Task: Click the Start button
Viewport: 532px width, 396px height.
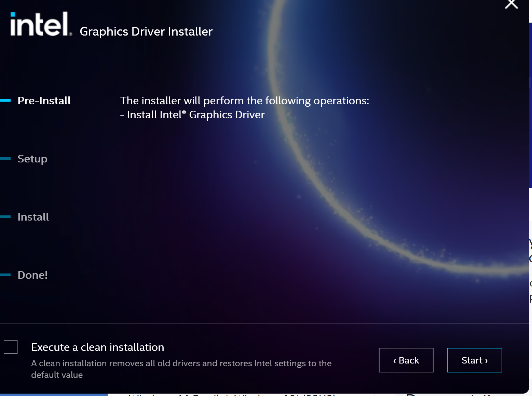Action: (x=475, y=360)
